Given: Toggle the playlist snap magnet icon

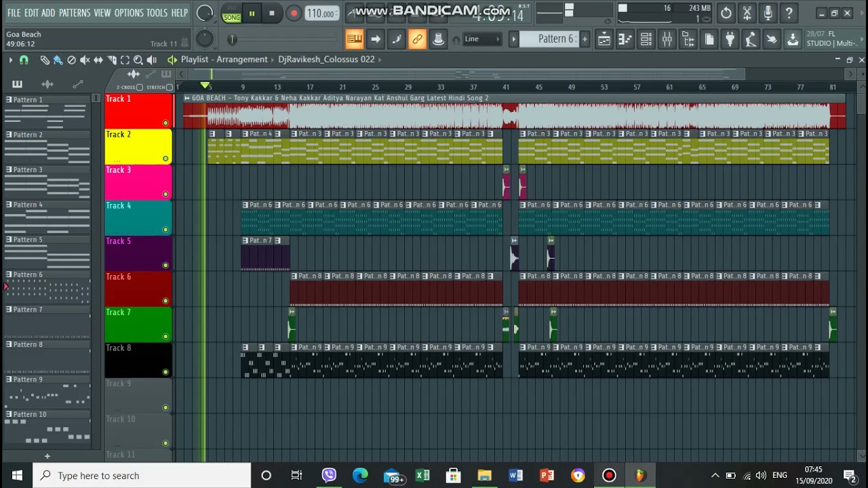Looking at the screenshot, I should [24, 60].
